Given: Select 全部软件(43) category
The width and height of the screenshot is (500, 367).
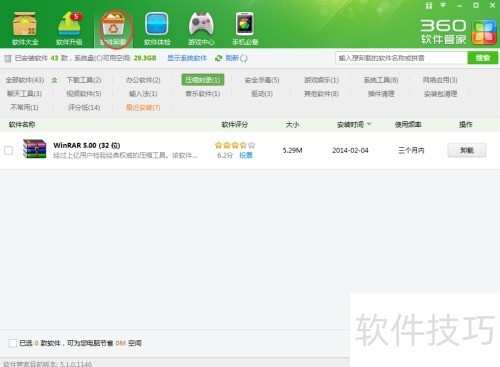Looking at the screenshot, I should tap(25, 80).
